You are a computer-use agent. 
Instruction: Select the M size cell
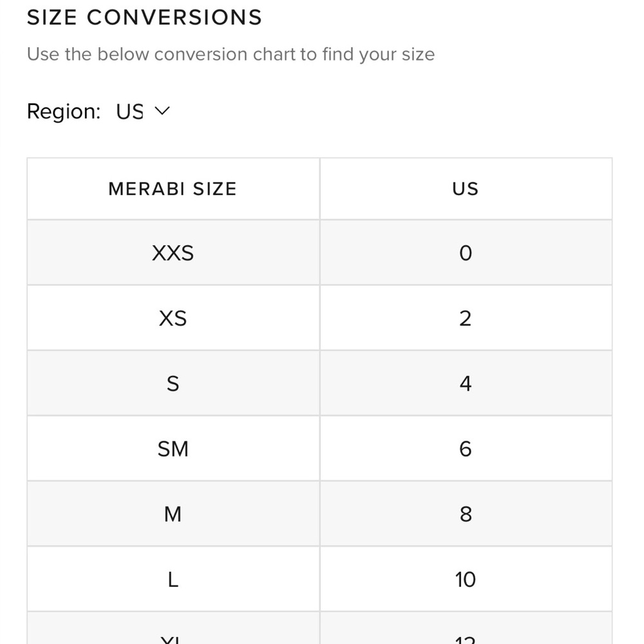pyautogui.click(x=173, y=514)
